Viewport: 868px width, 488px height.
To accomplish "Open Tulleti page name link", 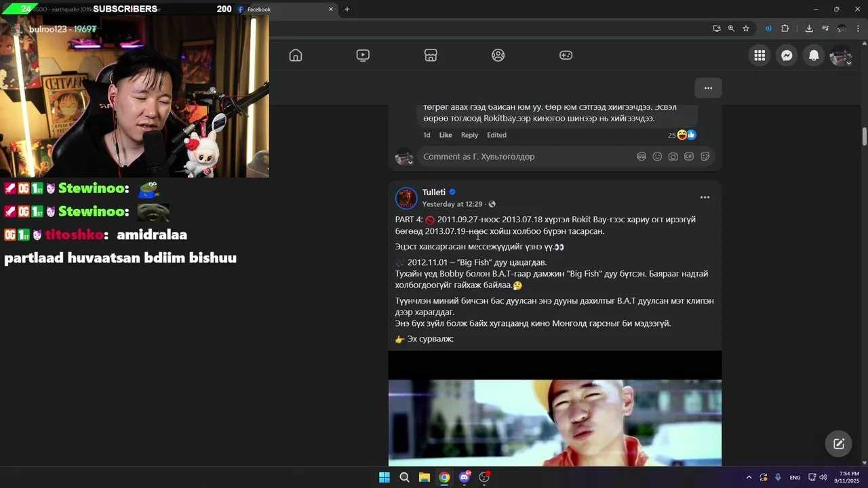I will tap(433, 192).
